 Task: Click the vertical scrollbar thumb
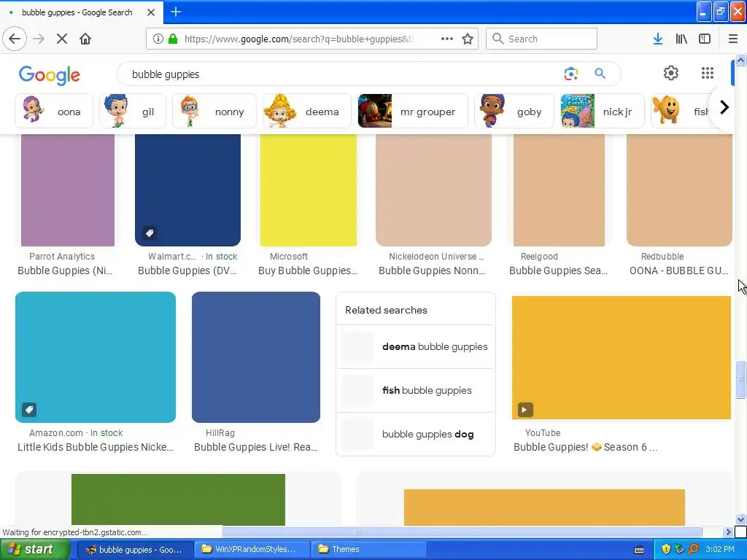tap(740, 379)
